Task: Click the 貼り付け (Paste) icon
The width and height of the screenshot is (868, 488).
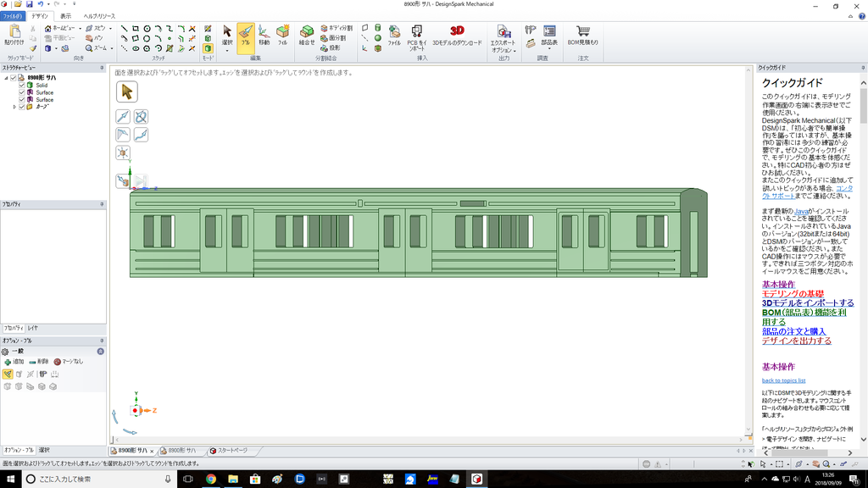Action: pyautogui.click(x=14, y=35)
